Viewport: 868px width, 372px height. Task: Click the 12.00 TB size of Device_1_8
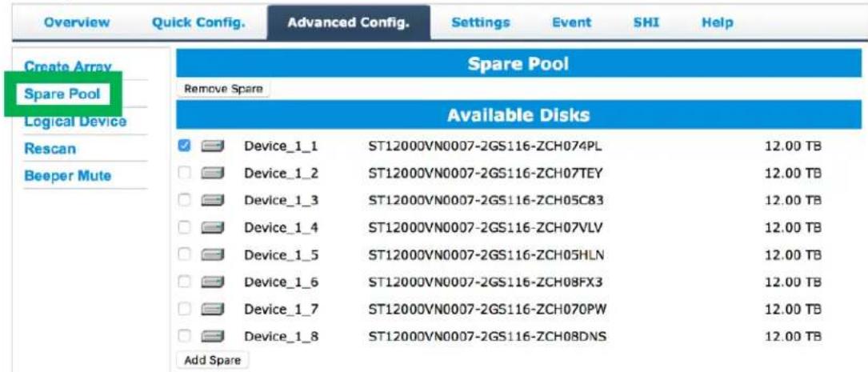point(792,336)
